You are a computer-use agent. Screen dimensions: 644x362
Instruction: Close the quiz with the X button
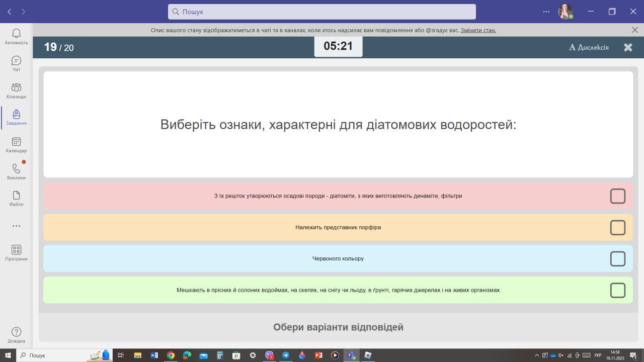click(x=628, y=47)
